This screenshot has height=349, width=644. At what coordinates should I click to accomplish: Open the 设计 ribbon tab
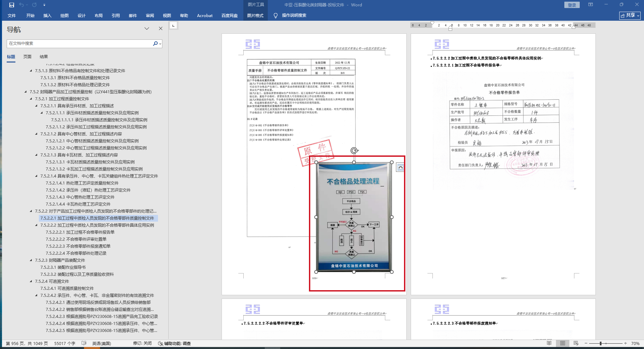point(82,15)
